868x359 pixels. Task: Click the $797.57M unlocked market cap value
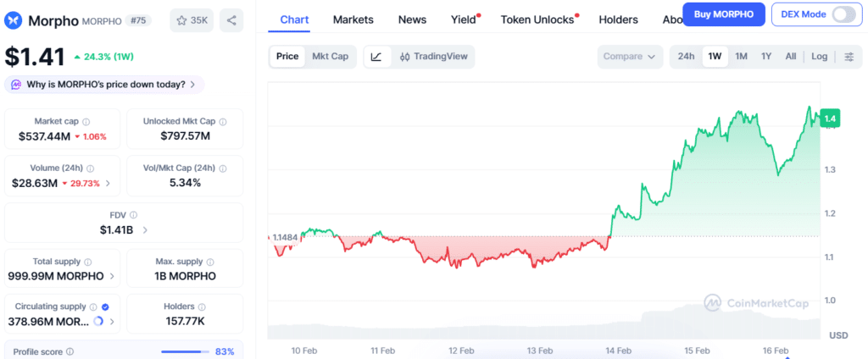186,136
